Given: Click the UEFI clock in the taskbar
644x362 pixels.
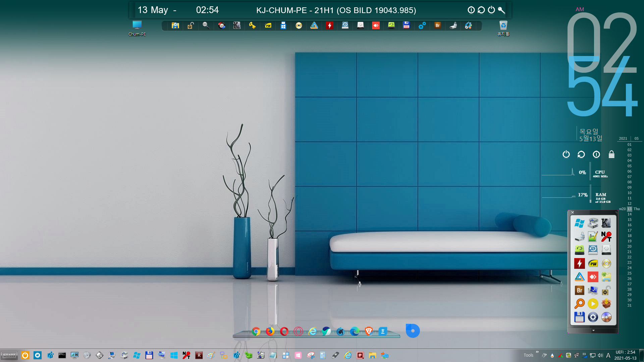Looking at the screenshot, I should (625, 355).
